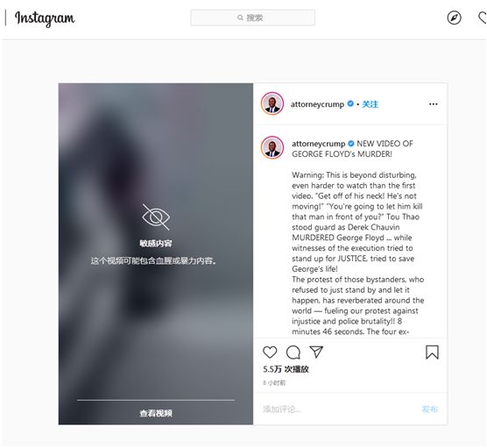Open attorneycrump's profile picture in the post header
Screen dimensions: 487x448
(272, 103)
